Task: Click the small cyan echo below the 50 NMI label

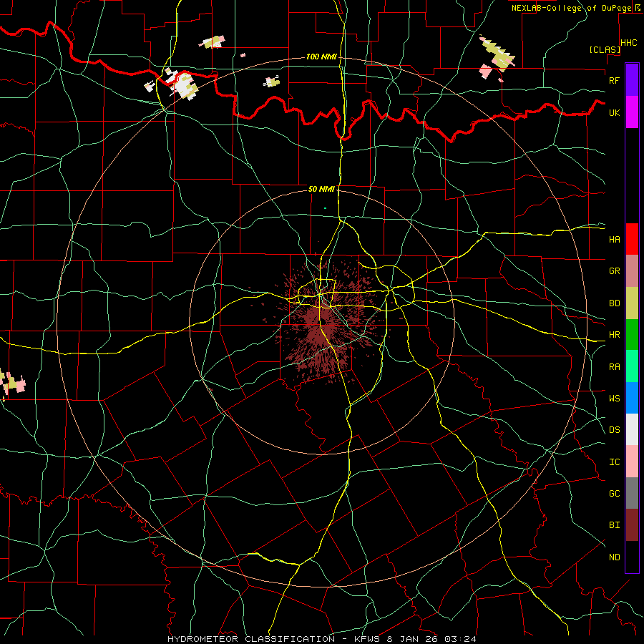Action: point(326,208)
